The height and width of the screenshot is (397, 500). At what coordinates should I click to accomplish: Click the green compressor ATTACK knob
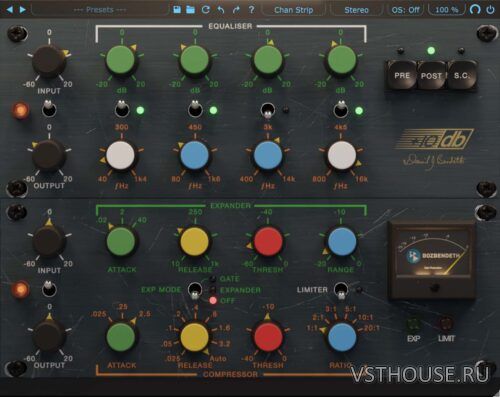(121, 337)
